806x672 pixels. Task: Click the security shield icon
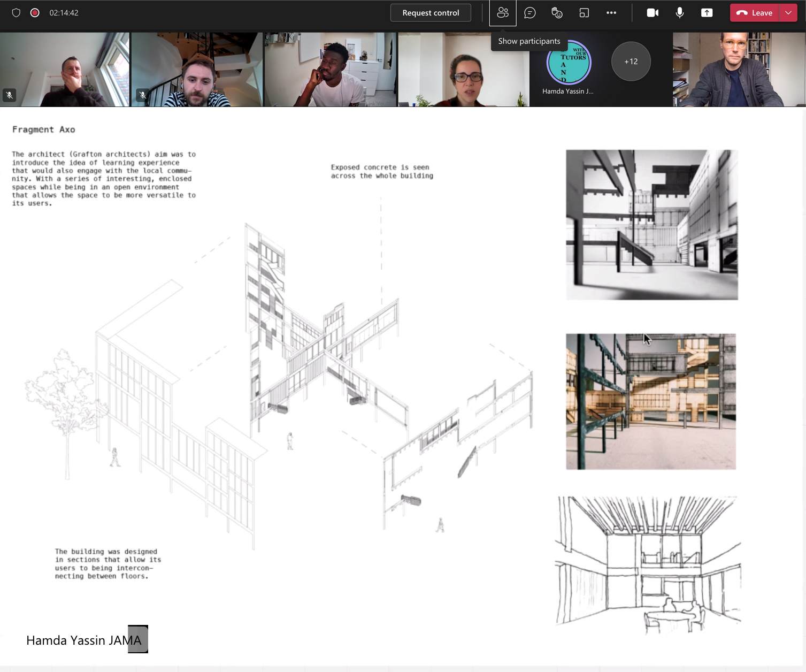[16, 13]
